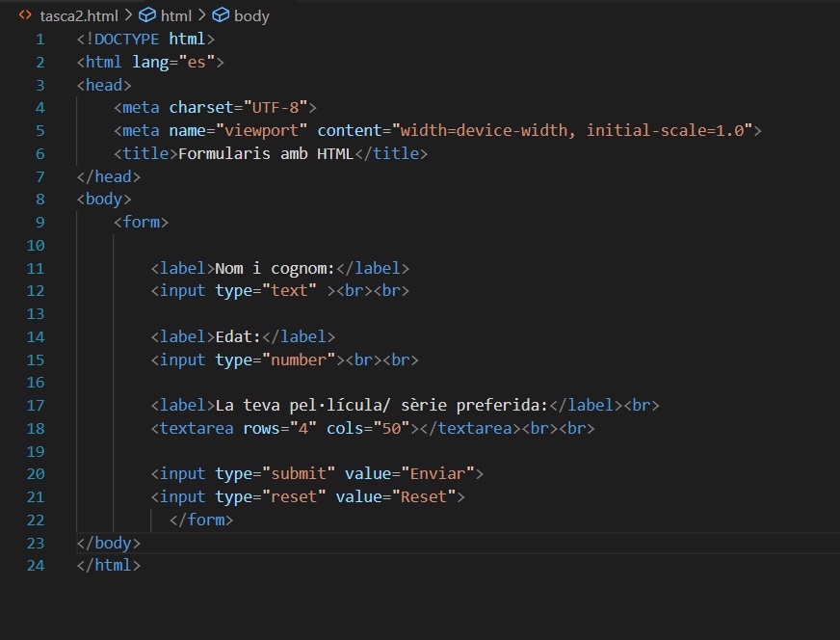This screenshot has width=840, height=640.
Task: Place cursor in the "Nom i cognom:" label text
Action: [x=275, y=268]
